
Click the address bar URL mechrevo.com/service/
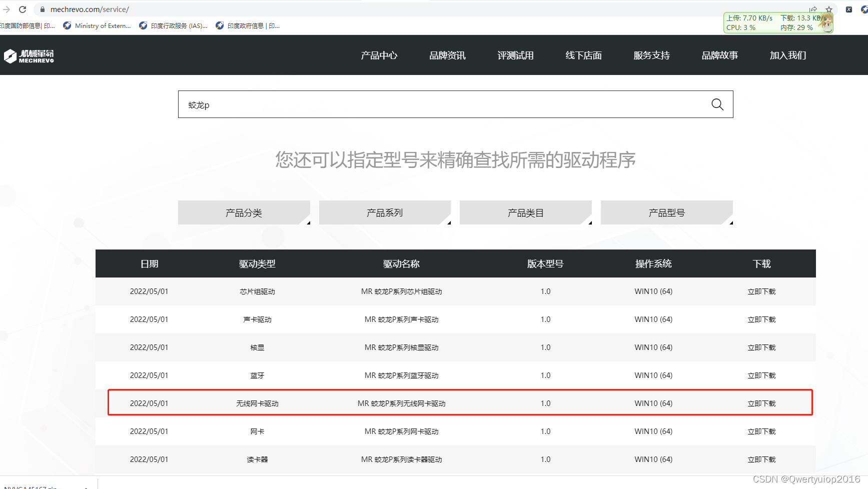[90, 9]
